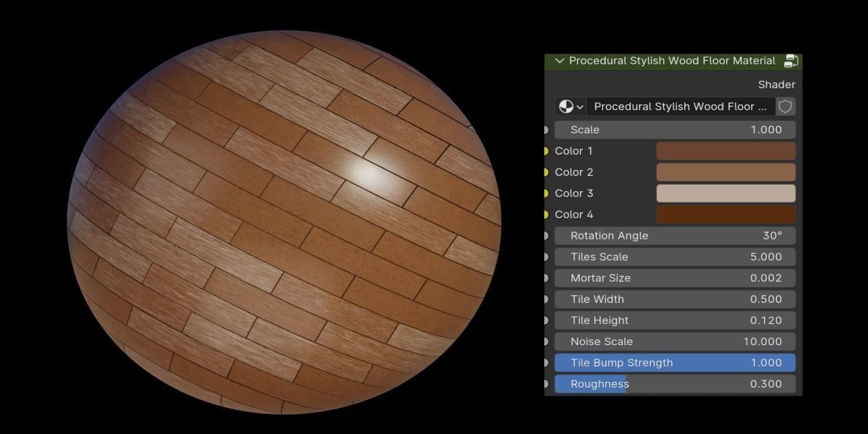
Task: Click the Scale value field
Action: click(675, 129)
